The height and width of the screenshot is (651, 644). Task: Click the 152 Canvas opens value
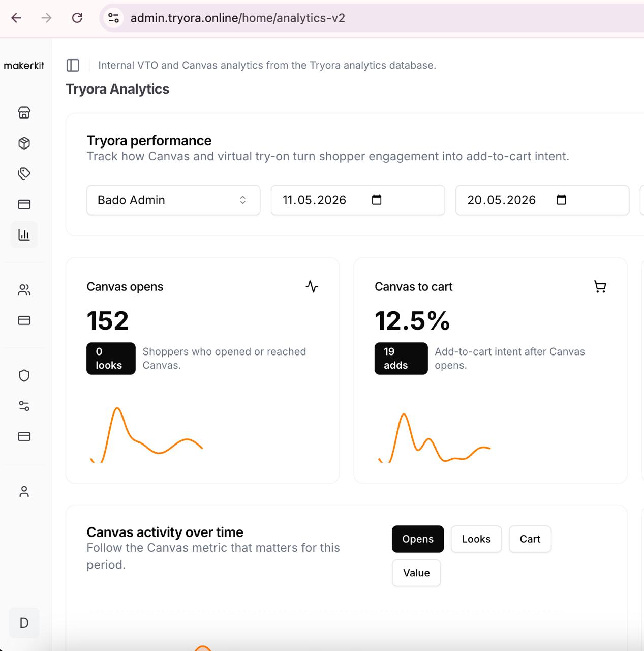[x=108, y=321]
